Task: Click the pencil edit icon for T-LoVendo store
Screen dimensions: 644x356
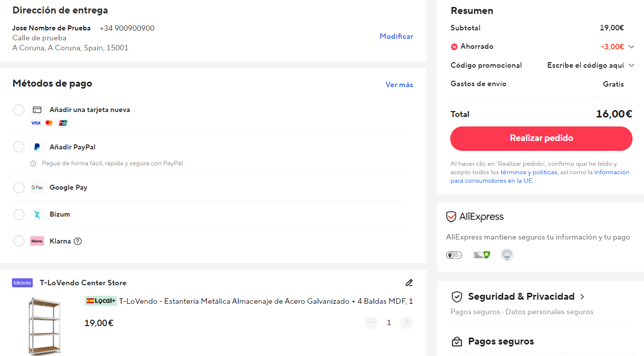Action: (409, 283)
